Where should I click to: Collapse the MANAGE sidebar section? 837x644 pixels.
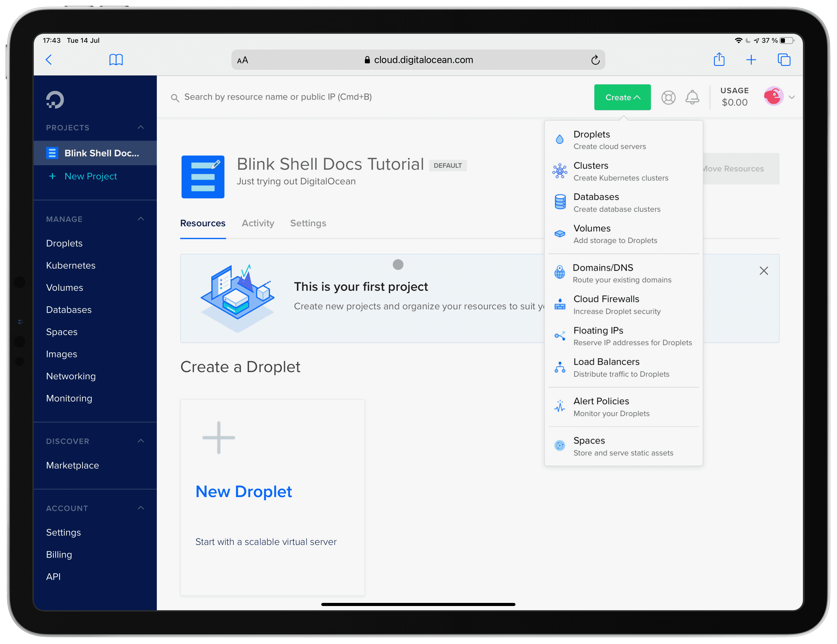coord(141,219)
